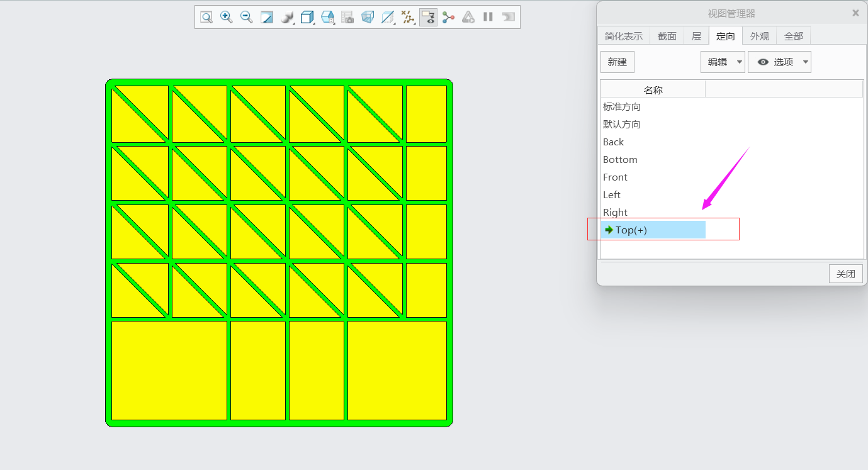The height and width of the screenshot is (470, 868).
Task: Click the Refit view icon
Action: pos(206,17)
